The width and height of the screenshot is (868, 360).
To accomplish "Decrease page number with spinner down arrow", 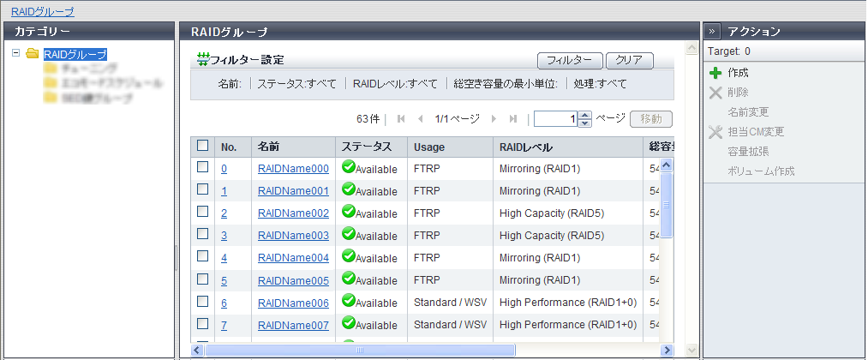I will pyautogui.click(x=585, y=123).
